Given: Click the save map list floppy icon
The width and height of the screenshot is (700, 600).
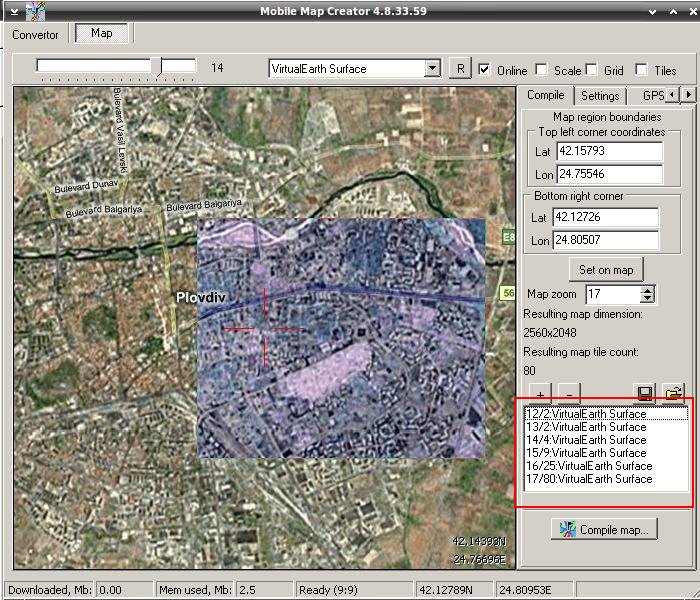Looking at the screenshot, I should pyautogui.click(x=645, y=392).
